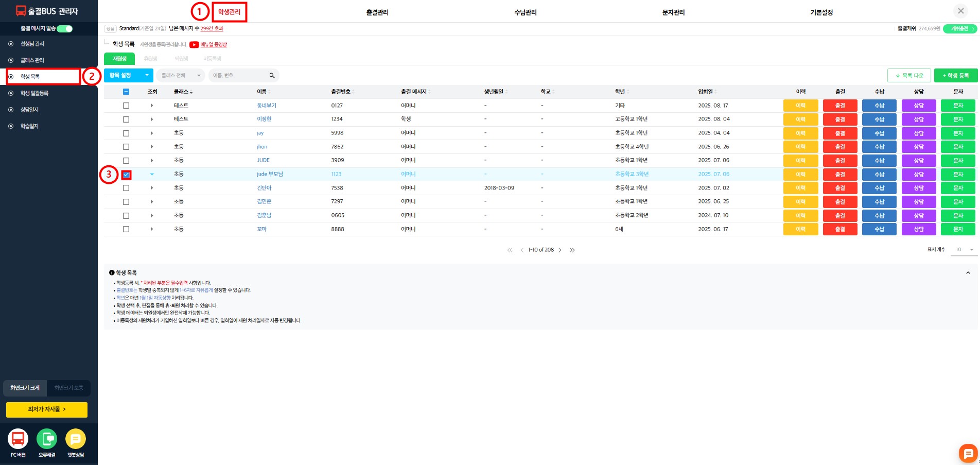
Task: Go to the last page of the list
Action: 572,250
